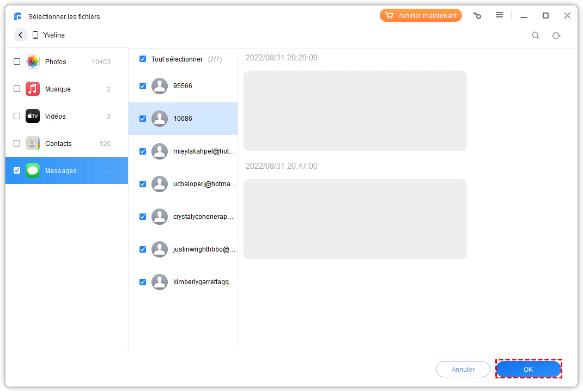Click Acheter maintenant button
This screenshot has height=392, width=583.
click(421, 16)
